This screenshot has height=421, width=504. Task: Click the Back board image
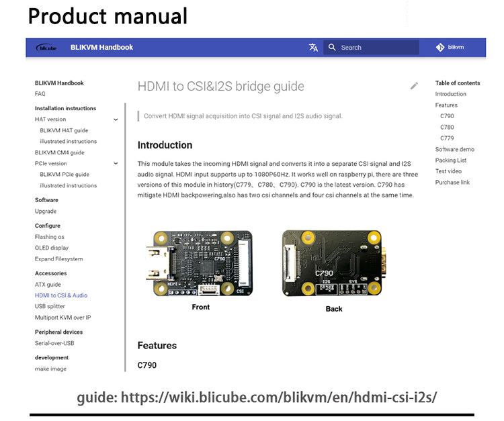(333, 263)
